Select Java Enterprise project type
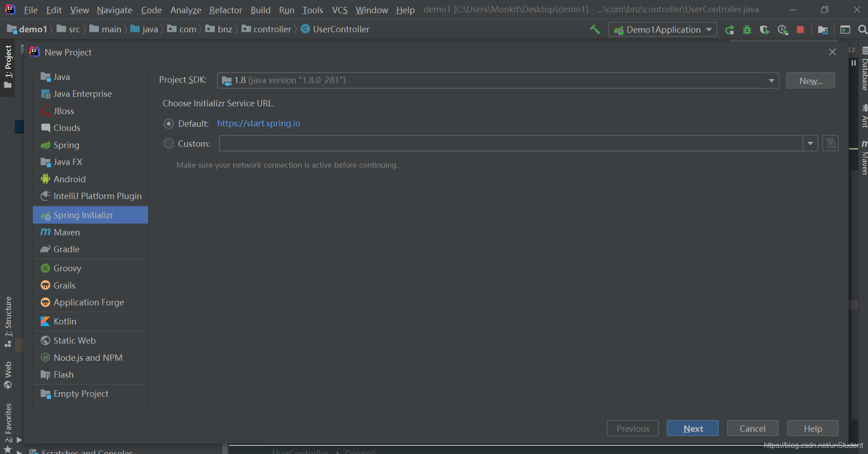This screenshot has width=868, height=454. [90, 94]
